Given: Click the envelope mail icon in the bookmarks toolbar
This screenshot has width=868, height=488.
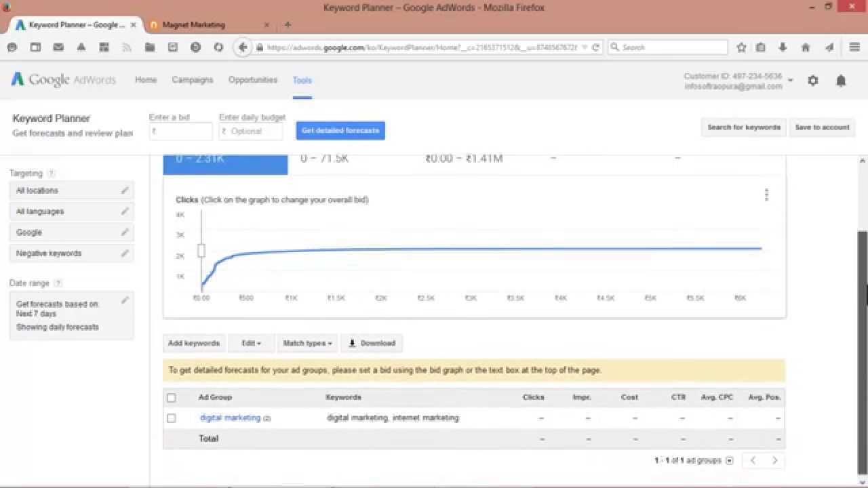Looking at the screenshot, I should [58, 47].
